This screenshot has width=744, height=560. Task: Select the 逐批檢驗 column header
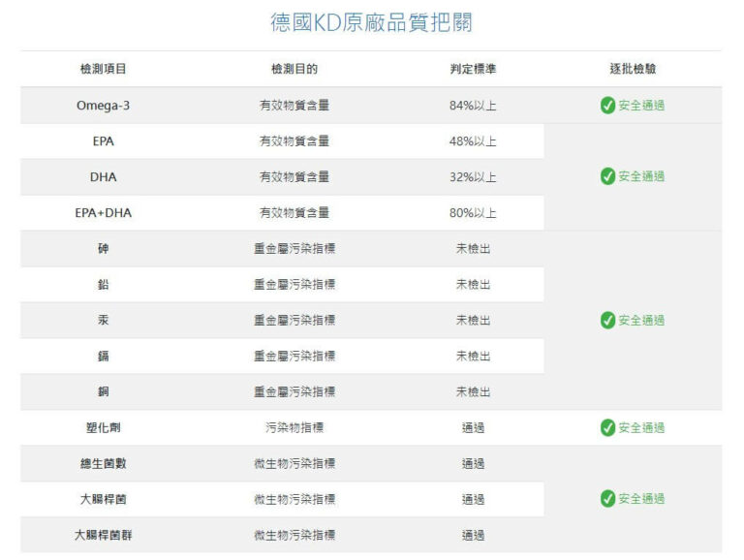pos(633,70)
